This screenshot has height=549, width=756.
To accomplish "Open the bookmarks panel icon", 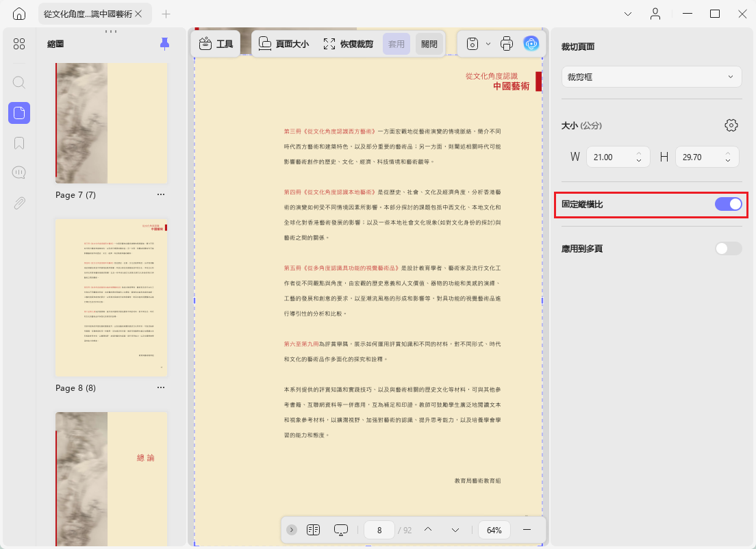I will pos(18,143).
